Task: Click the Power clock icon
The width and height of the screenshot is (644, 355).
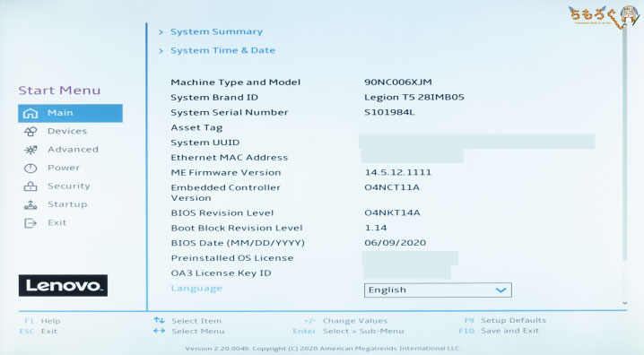Action: (x=30, y=168)
